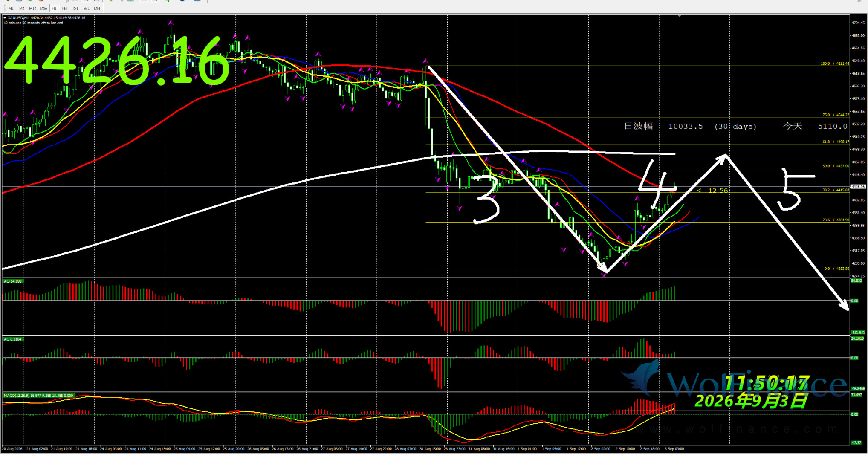Viewport: 868px width, 454px height.
Task: Select the fractal arrow above highest peak
Action: [171, 22]
